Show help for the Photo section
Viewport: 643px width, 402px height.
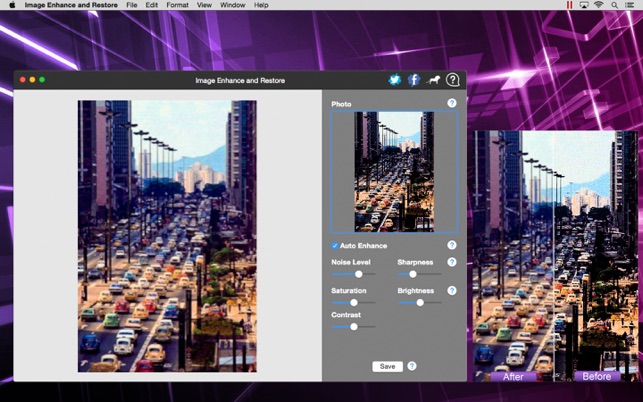tap(451, 103)
